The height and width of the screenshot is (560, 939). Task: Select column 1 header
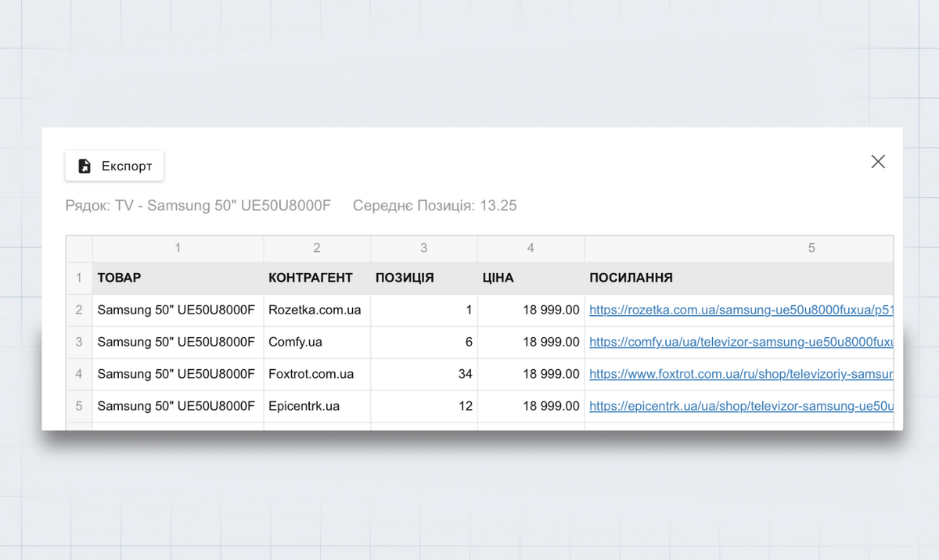178,248
